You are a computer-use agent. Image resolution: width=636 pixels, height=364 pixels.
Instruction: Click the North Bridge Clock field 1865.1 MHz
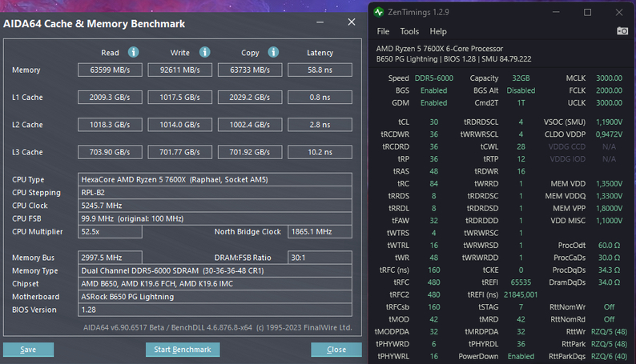pos(320,231)
